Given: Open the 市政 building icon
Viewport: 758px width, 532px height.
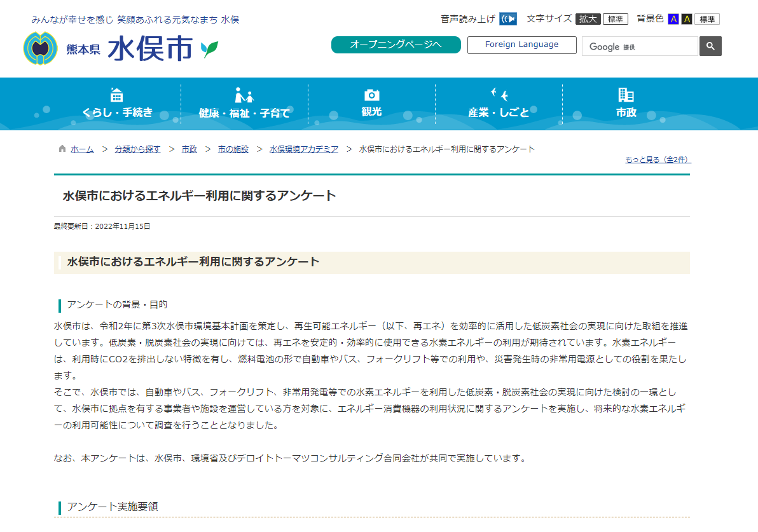Looking at the screenshot, I should pyautogui.click(x=625, y=94).
